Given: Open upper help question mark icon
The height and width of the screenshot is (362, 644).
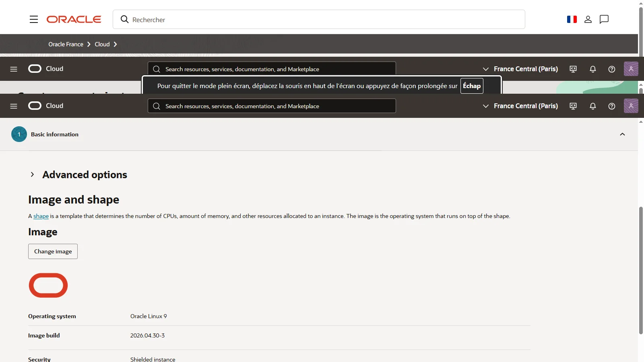Looking at the screenshot, I should click(612, 69).
